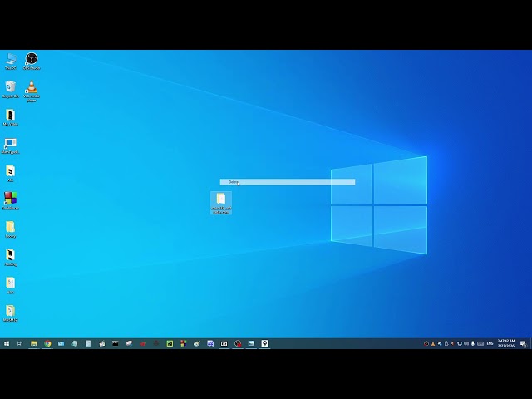Viewport: 532px width, 399px height.
Task: Open the volume control in system tray
Action: coord(466,343)
